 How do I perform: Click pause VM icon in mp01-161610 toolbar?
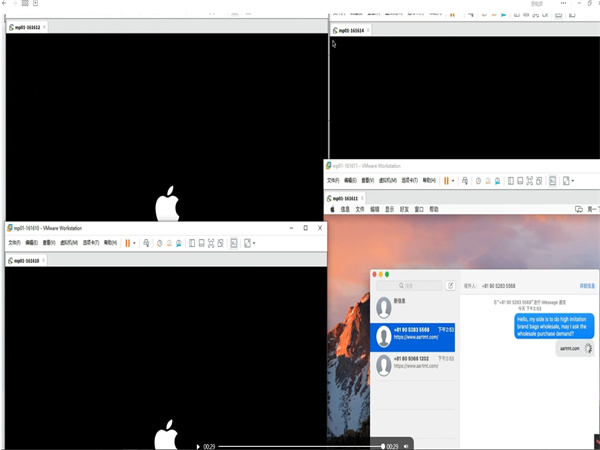pos(127,243)
